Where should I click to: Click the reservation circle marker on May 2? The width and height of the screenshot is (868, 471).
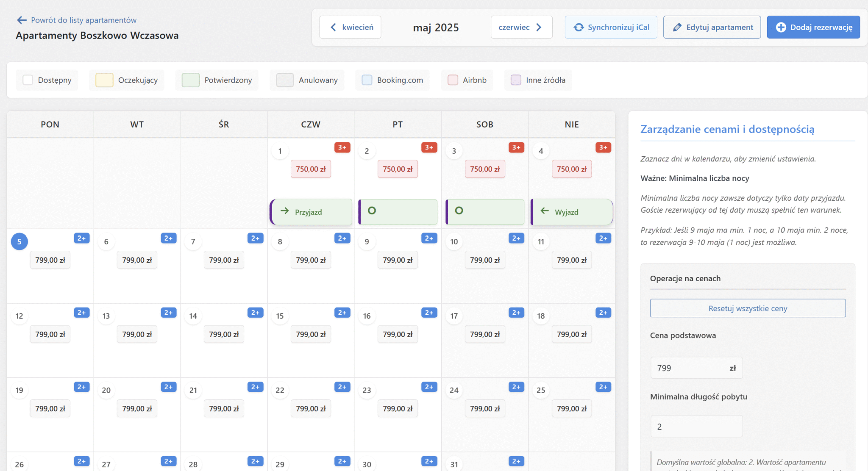click(x=372, y=211)
